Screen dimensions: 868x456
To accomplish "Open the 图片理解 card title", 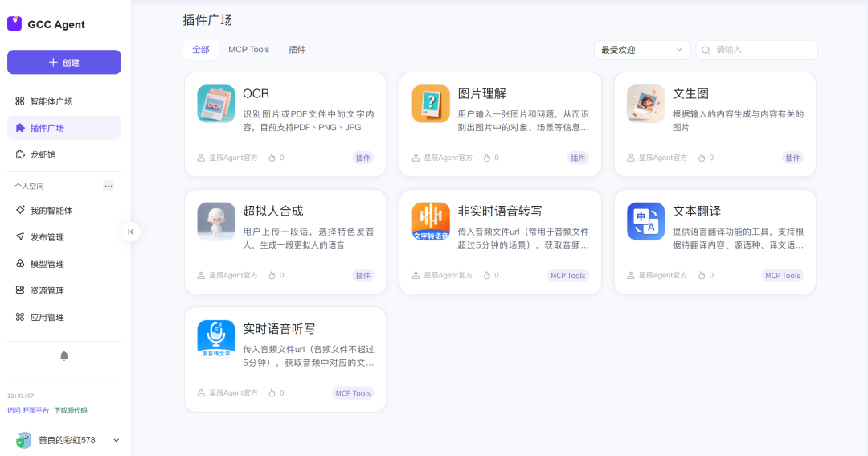I will [481, 93].
